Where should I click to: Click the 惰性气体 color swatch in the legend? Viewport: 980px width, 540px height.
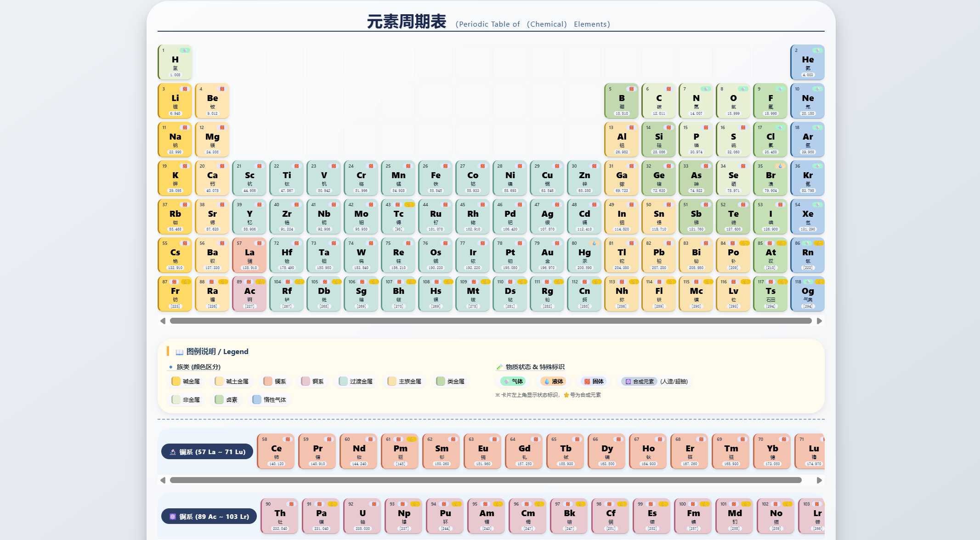[x=257, y=399]
